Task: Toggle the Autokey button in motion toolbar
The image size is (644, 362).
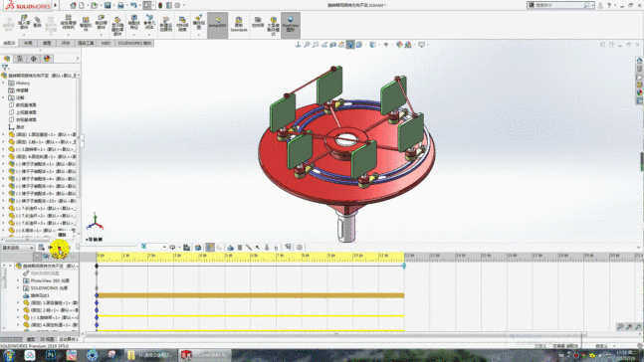Action: 210,247
